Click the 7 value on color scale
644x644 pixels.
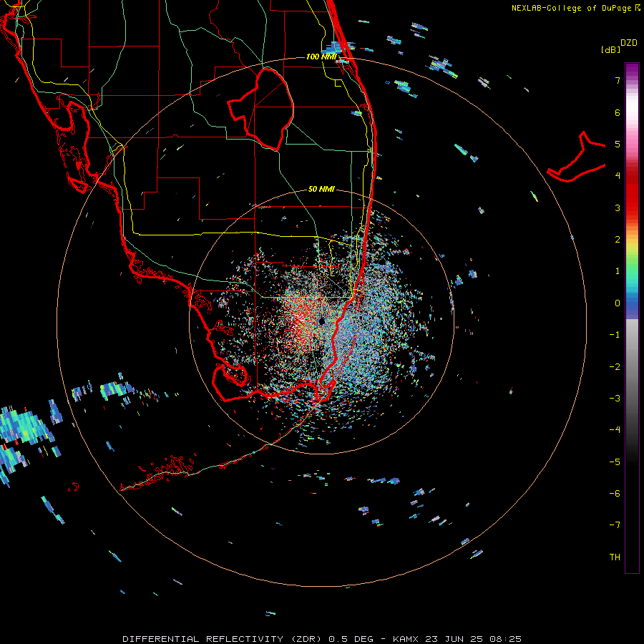(x=618, y=80)
